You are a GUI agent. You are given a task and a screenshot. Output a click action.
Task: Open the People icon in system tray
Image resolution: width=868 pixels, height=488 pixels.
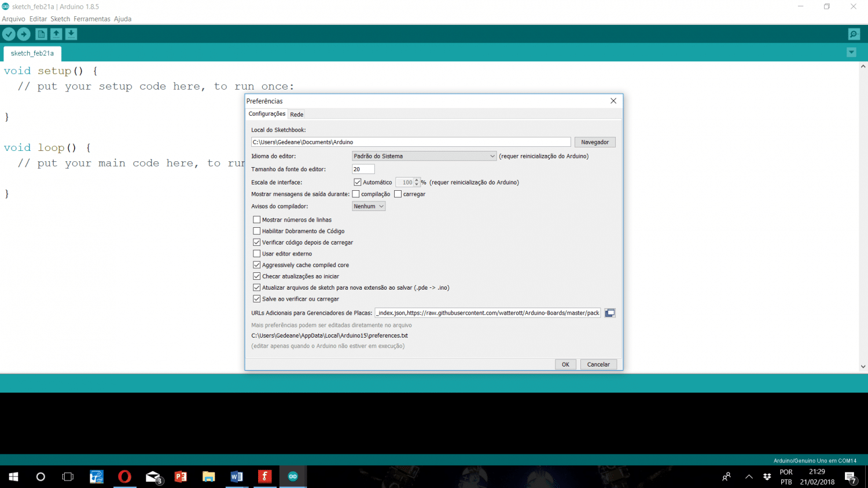tap(726, 477)
